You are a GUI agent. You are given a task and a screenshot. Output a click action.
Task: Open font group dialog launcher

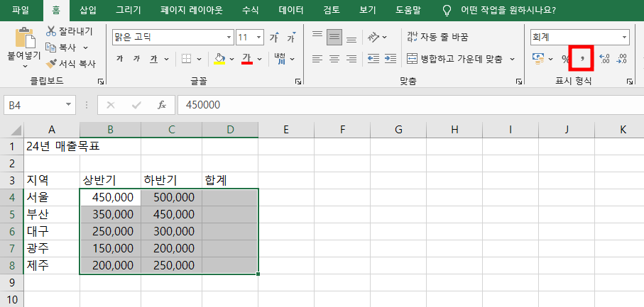coord(298,82)
